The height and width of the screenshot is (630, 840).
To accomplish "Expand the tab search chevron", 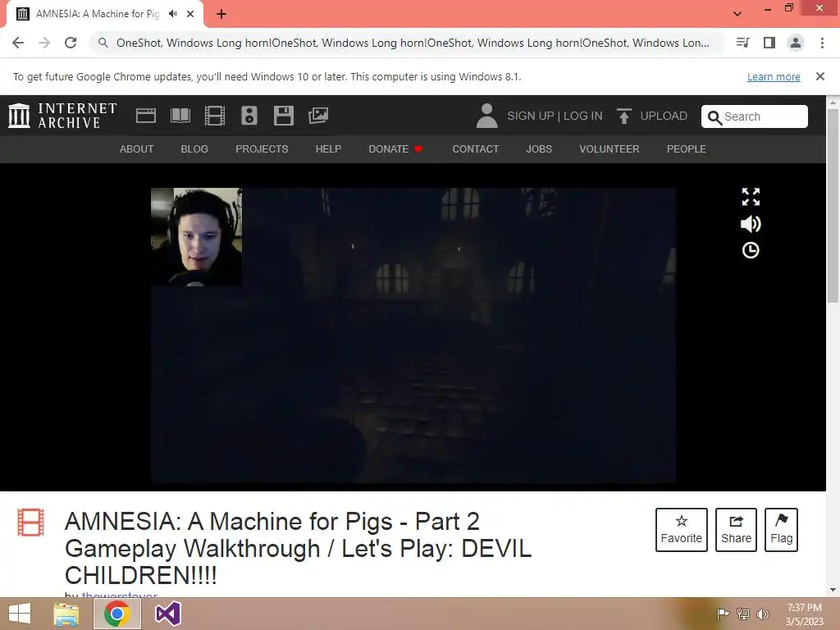I will coord(737,14).
